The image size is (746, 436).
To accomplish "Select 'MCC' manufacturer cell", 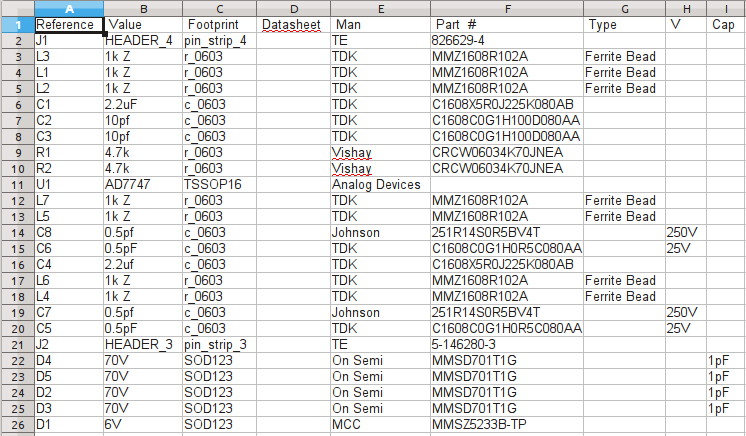I will [x=381, y=425].
